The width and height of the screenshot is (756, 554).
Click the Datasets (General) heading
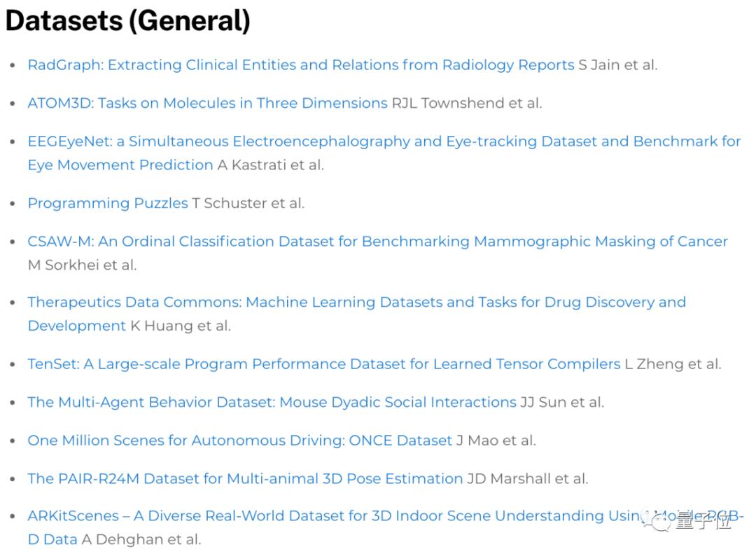tap(127, 21)
